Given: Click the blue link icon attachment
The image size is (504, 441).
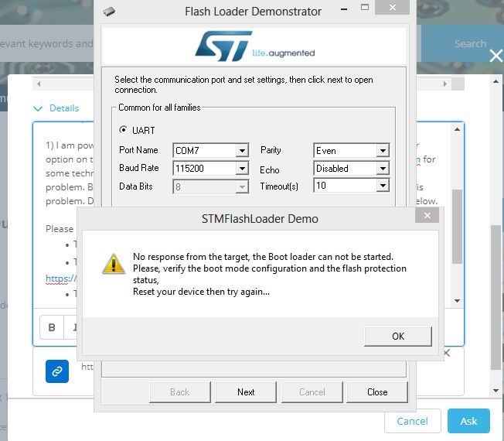Looking at the screenshot, I should [x=57, y=371].
